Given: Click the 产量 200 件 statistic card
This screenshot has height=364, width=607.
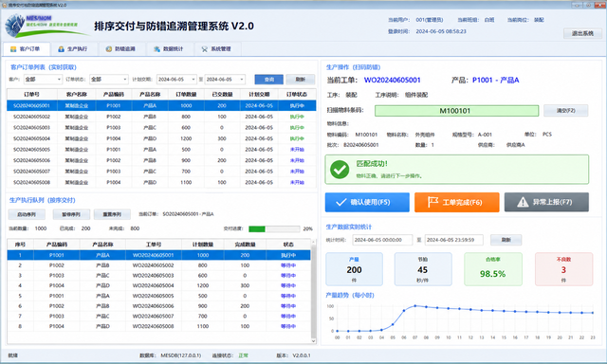Looking at the screenshot, I should pos(354,269).
